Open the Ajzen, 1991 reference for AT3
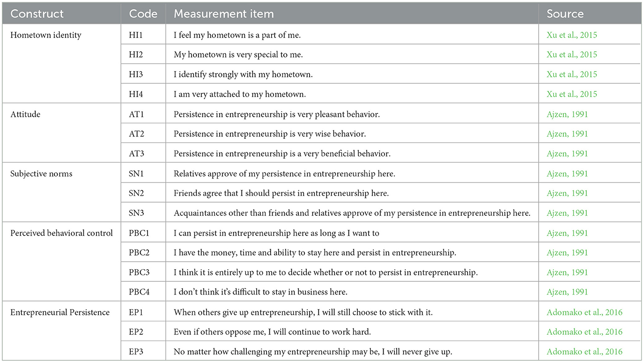The height and width of the screenshot is (363, 644). tap(567, 154)
